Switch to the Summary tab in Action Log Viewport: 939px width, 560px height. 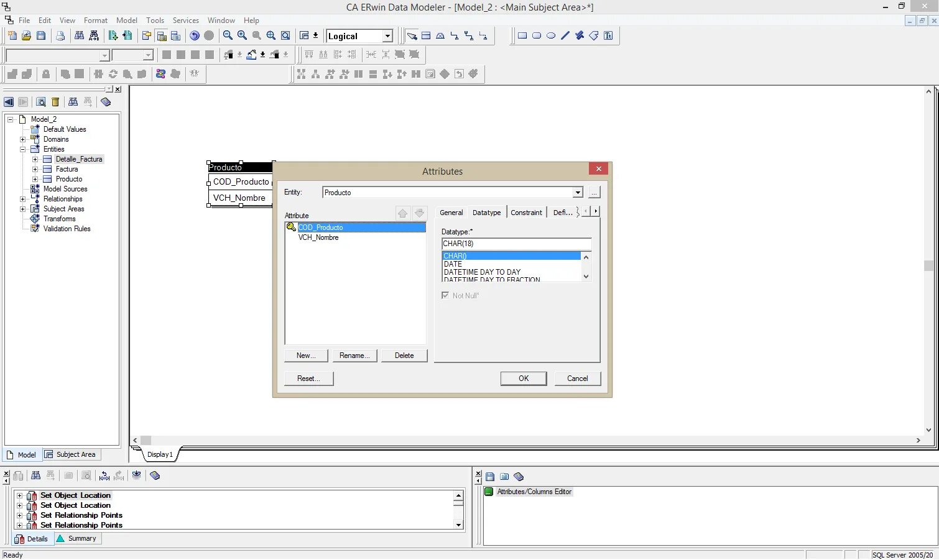[77, 538]
